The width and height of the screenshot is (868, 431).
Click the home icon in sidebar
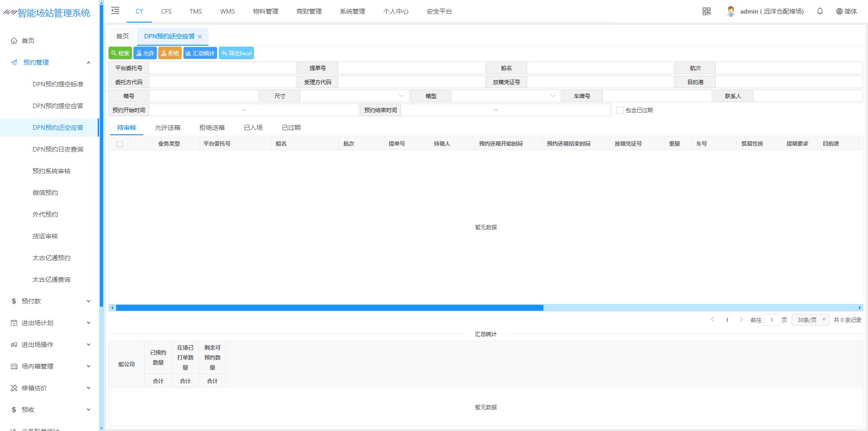(x=14, y=41)
